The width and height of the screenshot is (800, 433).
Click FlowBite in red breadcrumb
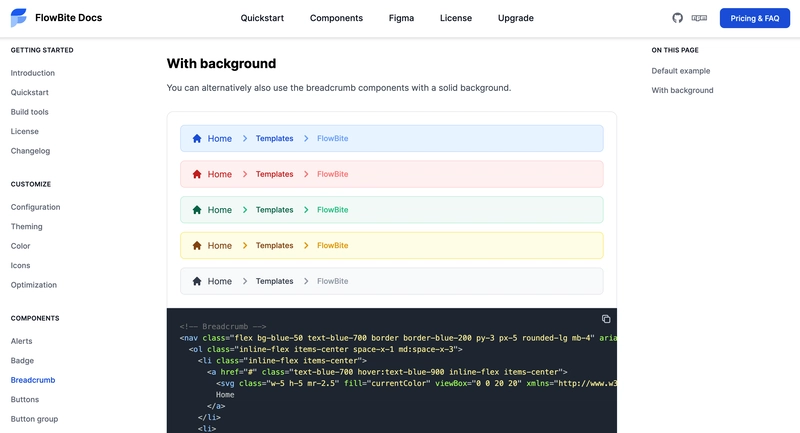click(333, 174)
